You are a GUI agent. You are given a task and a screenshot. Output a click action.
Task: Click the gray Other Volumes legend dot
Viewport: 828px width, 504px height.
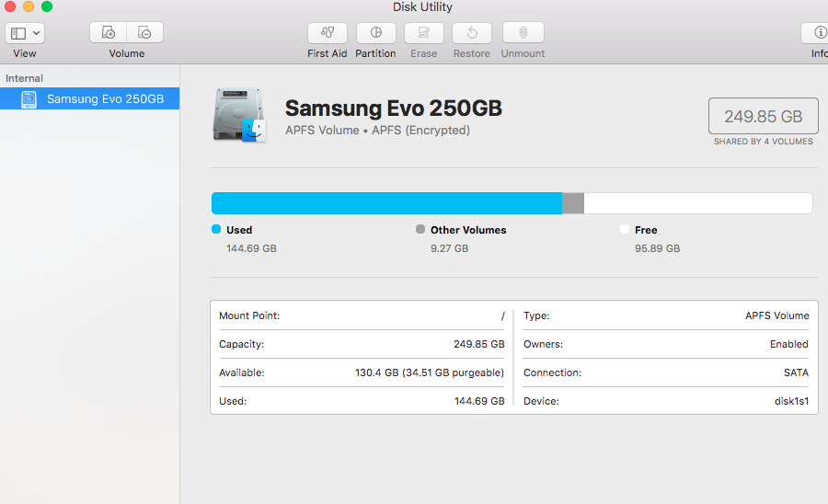420,229
